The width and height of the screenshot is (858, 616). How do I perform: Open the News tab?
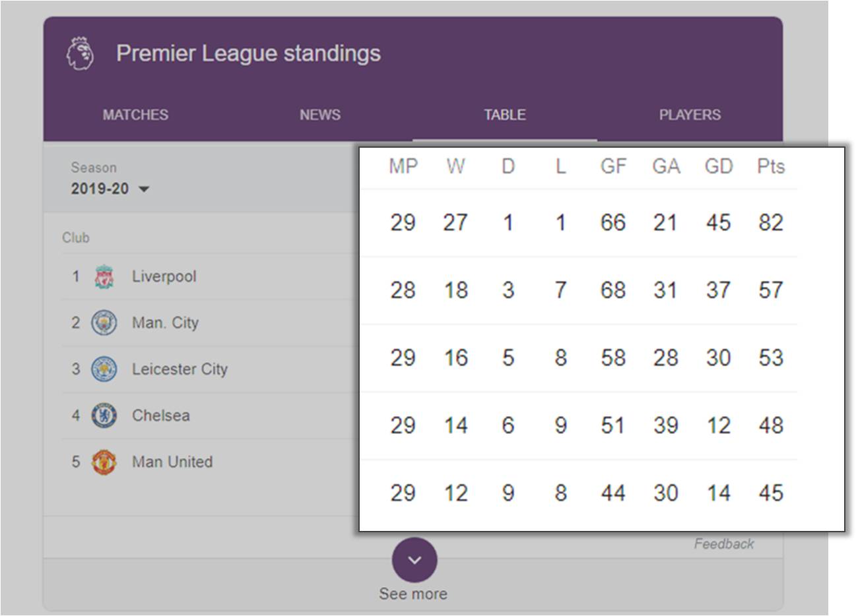click(x=320, y=115)
